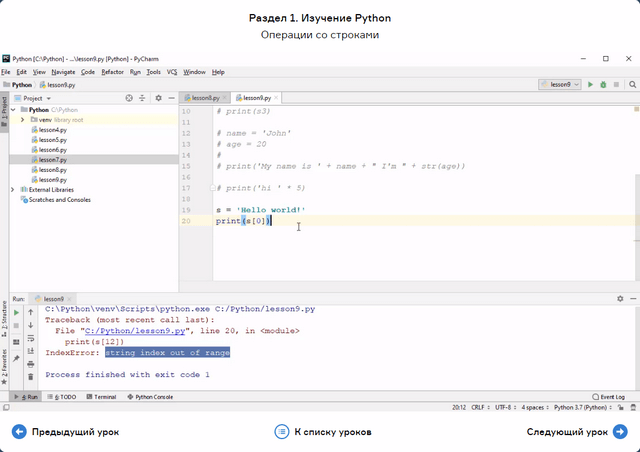Open Event Log in status bar
Viewport: 640px width, 452px height.
tap(608, 397)
